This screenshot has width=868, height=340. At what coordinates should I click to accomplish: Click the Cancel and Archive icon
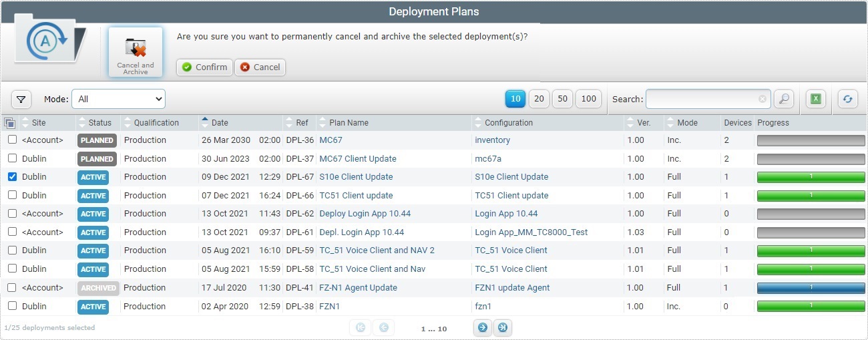[136, 52]
